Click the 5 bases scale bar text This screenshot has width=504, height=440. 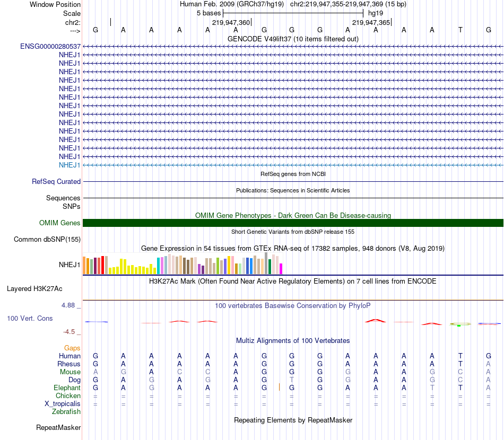[x=209, y=13]
